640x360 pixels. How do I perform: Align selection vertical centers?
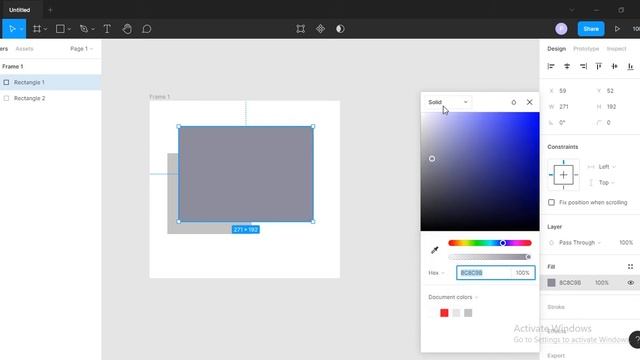[x=614, y=66]
